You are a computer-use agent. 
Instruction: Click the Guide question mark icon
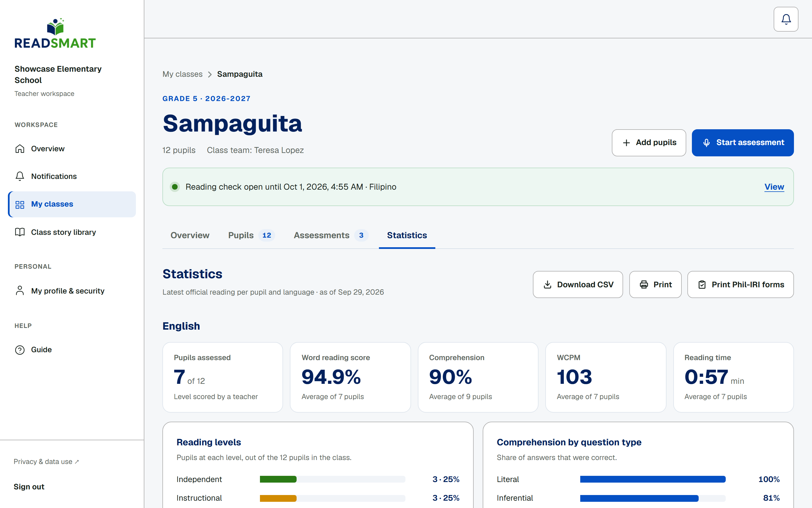click(x=20, y=350)
